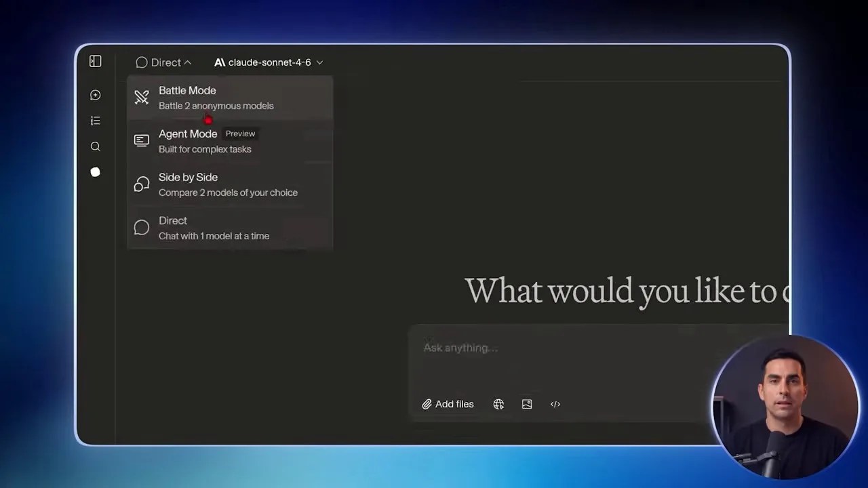The image size is (868, 488).
Task: Toggle the sidebar panel icon
Action: tap(96, 62)
